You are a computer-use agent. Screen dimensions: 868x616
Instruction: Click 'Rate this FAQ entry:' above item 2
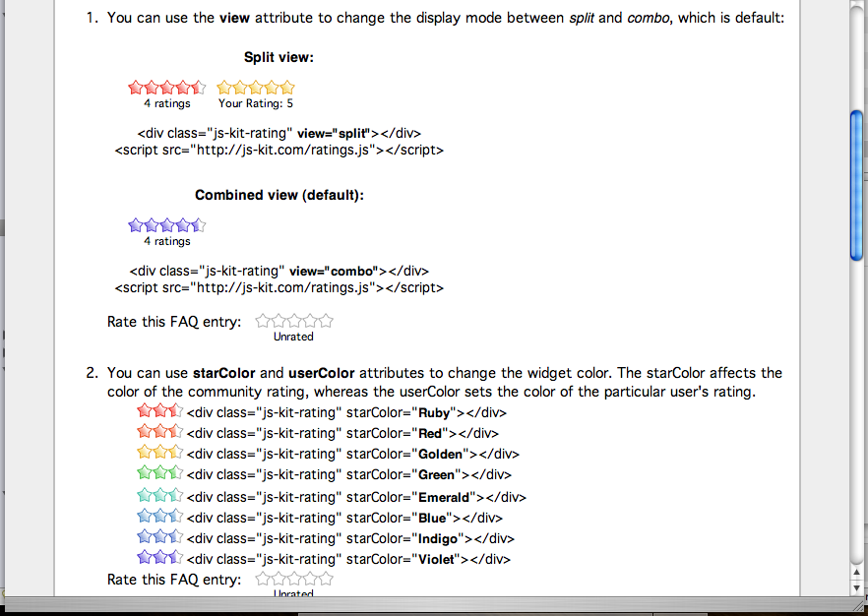pos(174,322)
